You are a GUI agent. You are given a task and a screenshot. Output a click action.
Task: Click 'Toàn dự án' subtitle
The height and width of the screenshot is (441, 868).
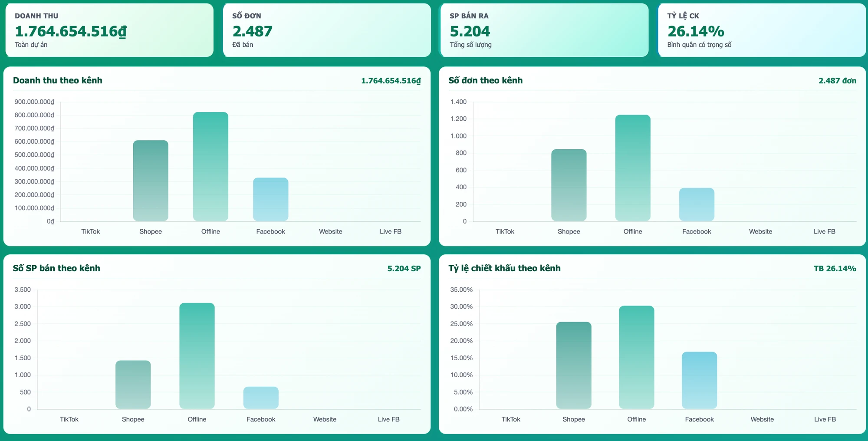tap(31, 45)
